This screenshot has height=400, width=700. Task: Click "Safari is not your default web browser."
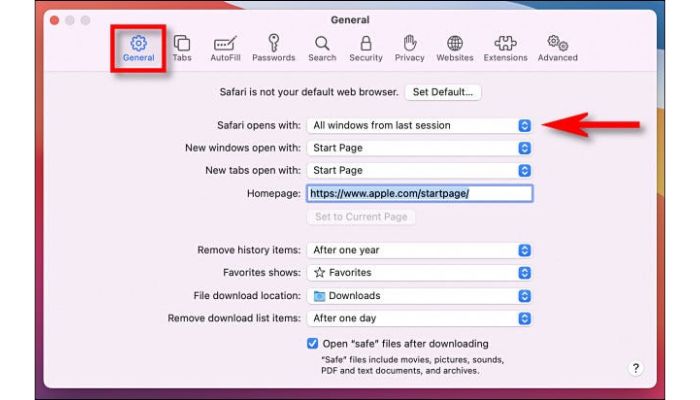pos(309,92)
